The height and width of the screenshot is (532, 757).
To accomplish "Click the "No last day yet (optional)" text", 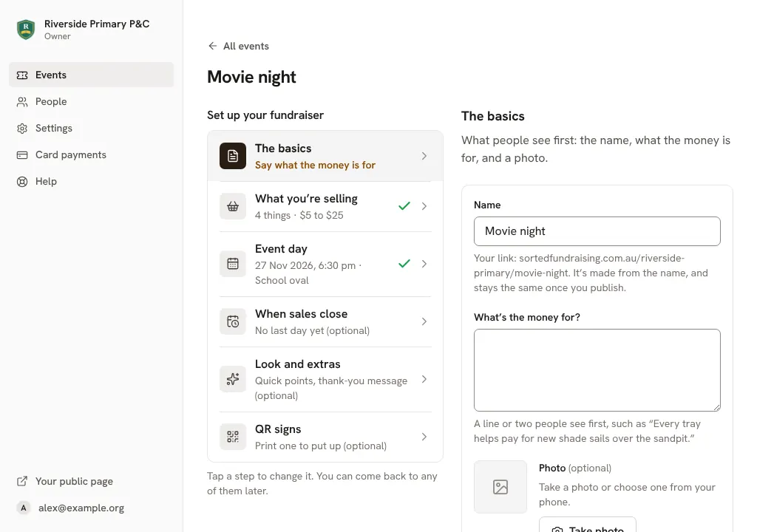I will 313,331.
